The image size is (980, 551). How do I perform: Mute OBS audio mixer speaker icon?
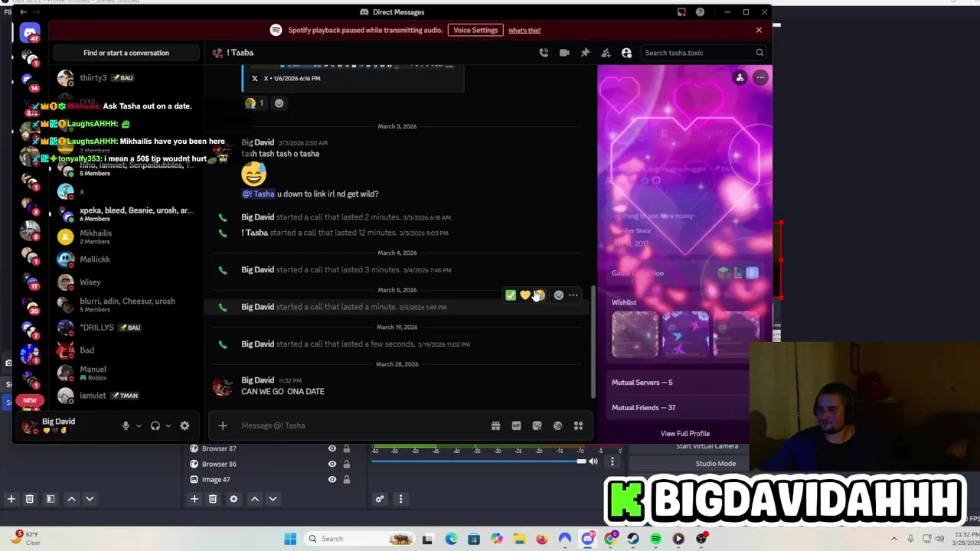coord(593,461)
